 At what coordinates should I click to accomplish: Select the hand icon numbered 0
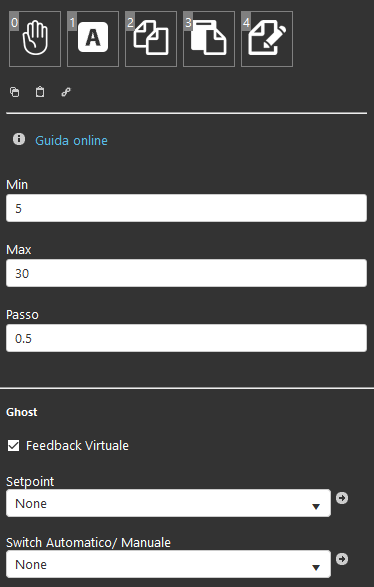pos(35,39)
